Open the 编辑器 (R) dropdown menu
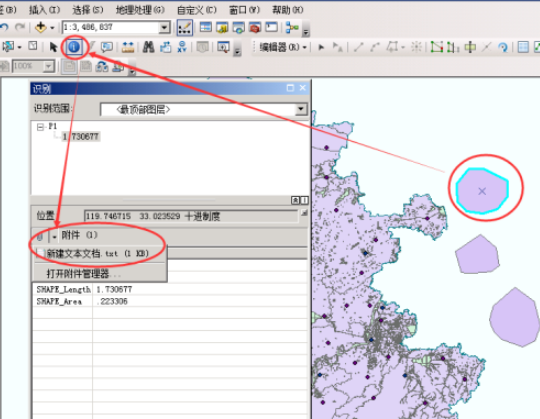Image resolution: width=540 pixels, height=419 pixels. pos(283,47)
